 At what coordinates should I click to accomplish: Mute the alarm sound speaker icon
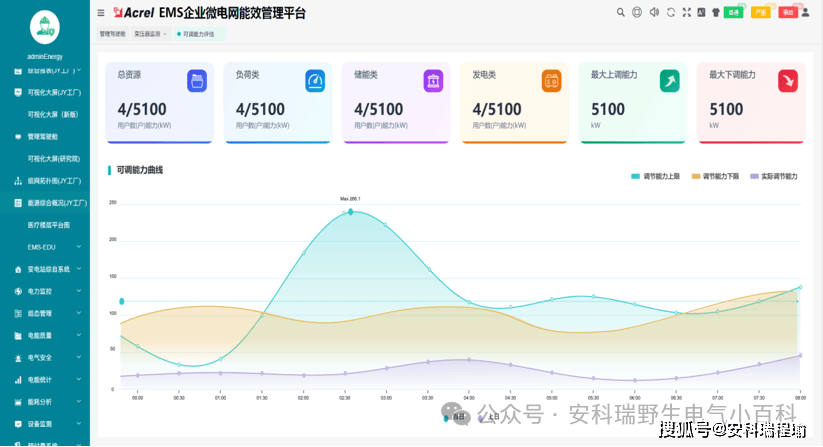pos(654,12)
